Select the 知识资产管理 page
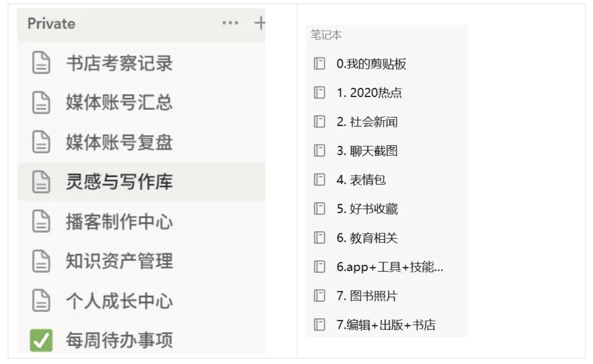 pos(119,261)
